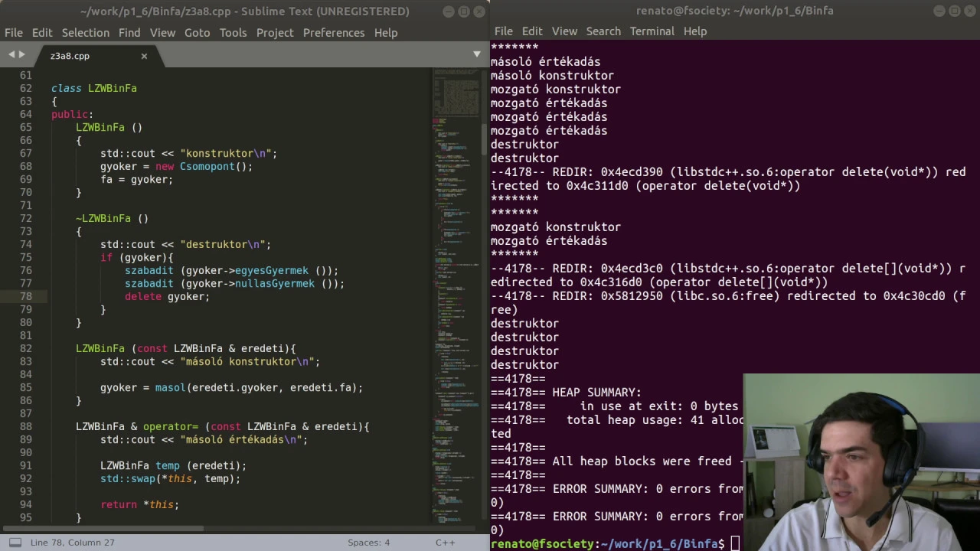Click 'std::swap(*this, temp);' line

coord(170,478)
